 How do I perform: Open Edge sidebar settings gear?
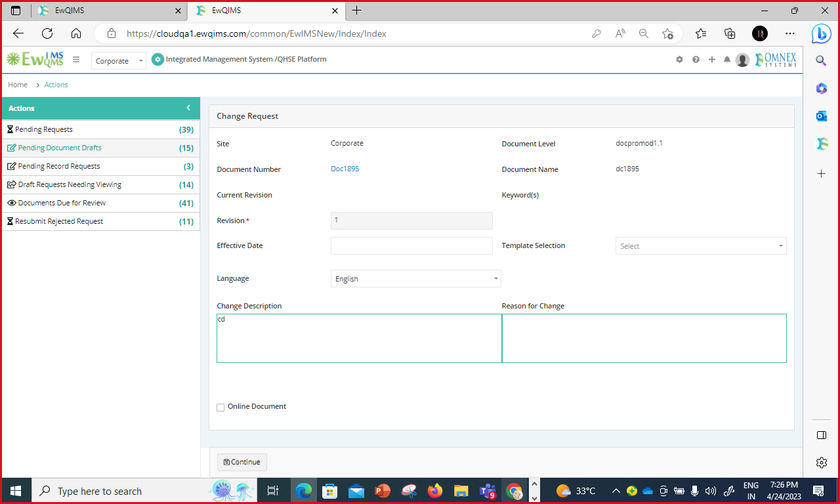tap(821, 463)
